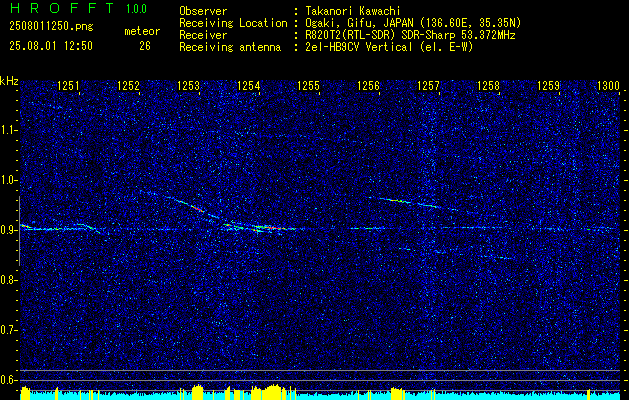629x400 pixels.
Task: Click the 1251 time marker
Action: coord(68,85)
